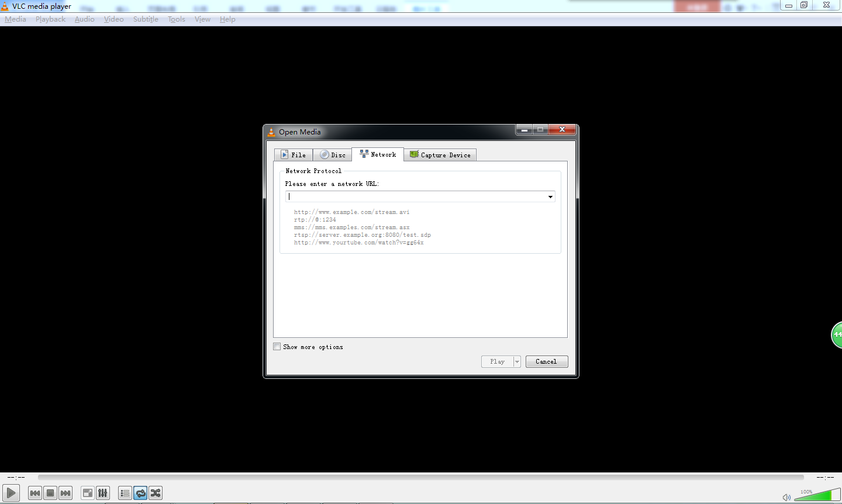Click the Play button in Open Media
The image size is (842, 504).
[x=497, y=361]
